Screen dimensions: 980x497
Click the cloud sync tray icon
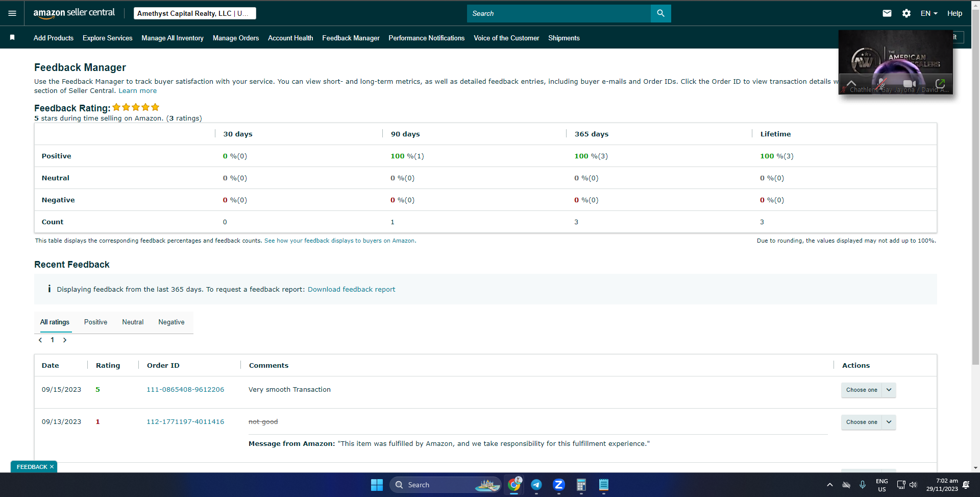846,485
